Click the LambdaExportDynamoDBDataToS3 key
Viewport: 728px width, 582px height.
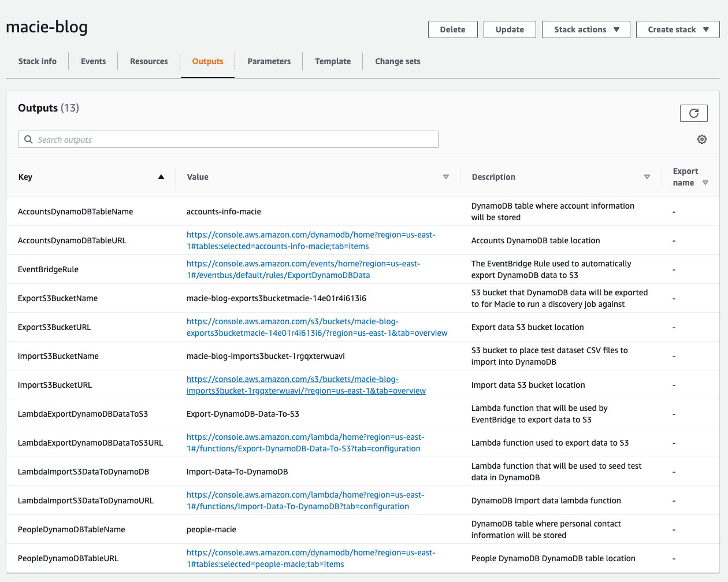(x=83, y=414)
